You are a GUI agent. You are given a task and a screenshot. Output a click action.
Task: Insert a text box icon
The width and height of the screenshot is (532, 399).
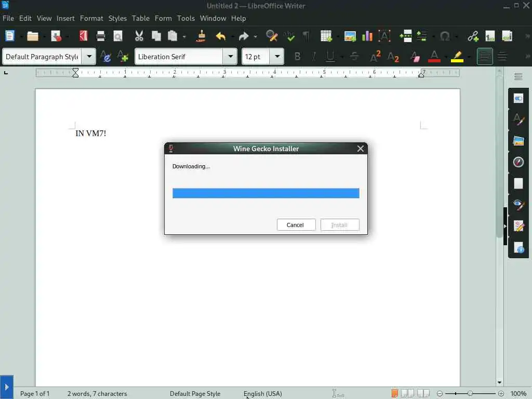pyautogui.click(x=384, y=36)
